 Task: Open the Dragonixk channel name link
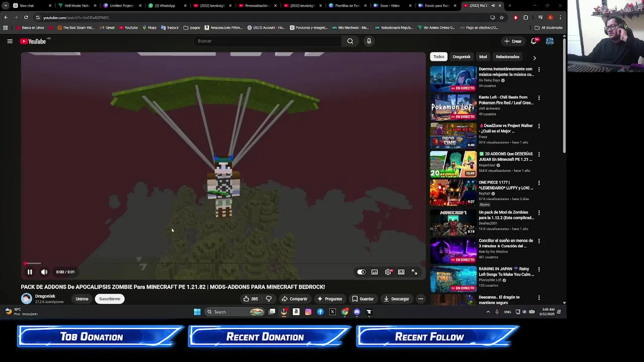(x=45, y=296)
